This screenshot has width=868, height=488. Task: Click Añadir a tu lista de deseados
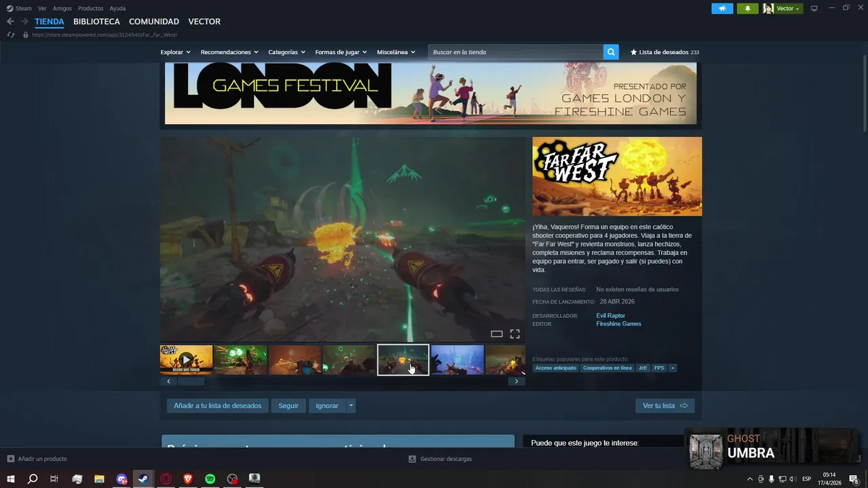tap(218, 406)
